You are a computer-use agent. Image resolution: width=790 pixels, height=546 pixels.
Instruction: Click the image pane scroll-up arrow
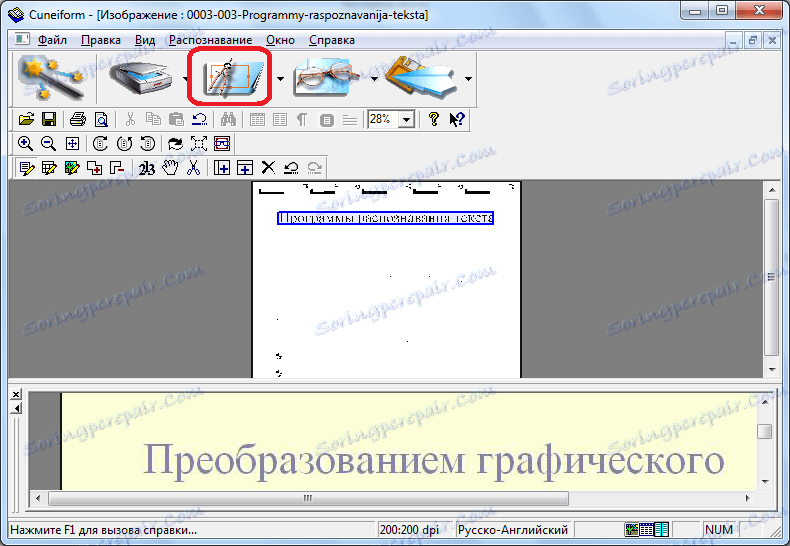[772, 190]
